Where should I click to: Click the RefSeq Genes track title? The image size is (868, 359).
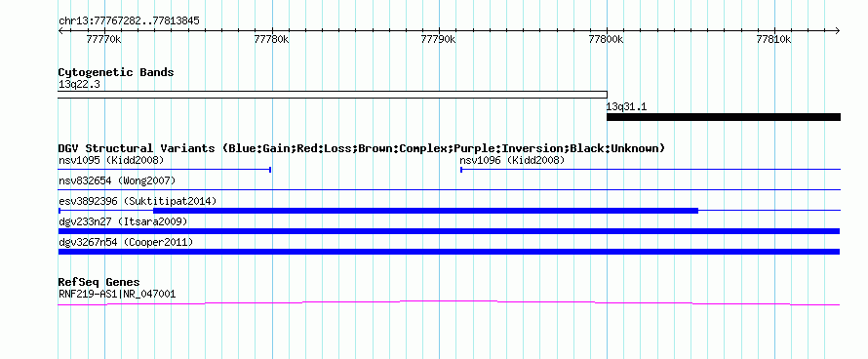(99, 283)
